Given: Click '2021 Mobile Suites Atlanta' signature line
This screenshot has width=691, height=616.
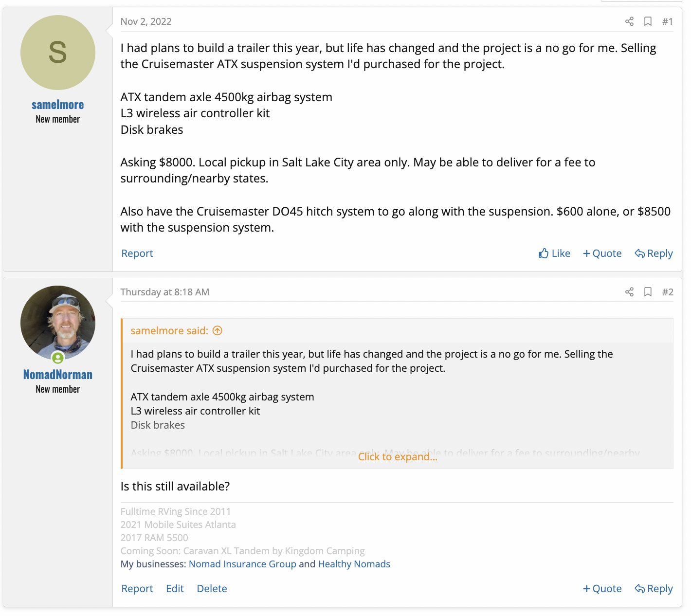Looking at the screenshot, I should pyautogui.click(x=178, y=525).
